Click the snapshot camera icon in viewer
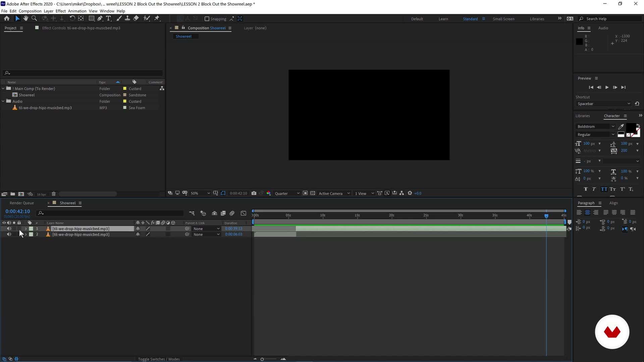The height and width of the screenshot is (362, 644). (254, 193)
